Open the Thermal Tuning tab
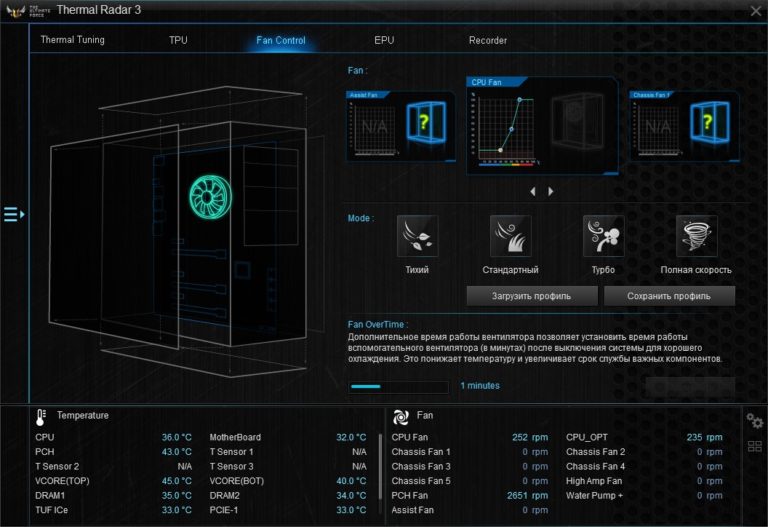The height and width of the screenshot is (527, 768). coord(72,40)
